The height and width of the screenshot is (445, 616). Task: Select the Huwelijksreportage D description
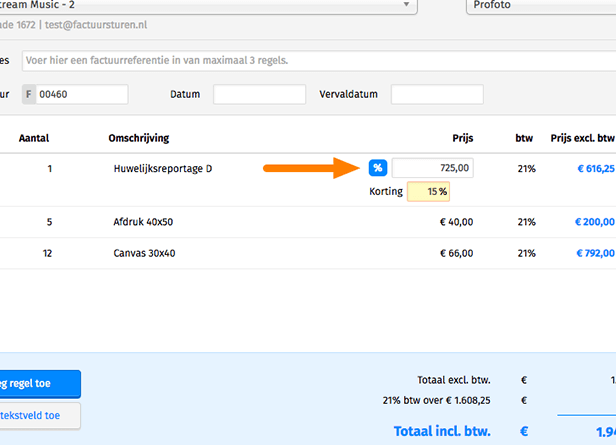tap(163, 169)
